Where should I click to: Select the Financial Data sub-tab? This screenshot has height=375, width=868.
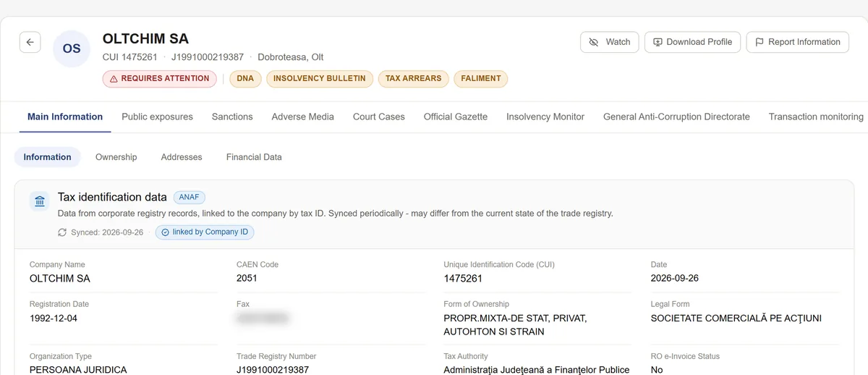pyautogui.click(x=254, y=157)
